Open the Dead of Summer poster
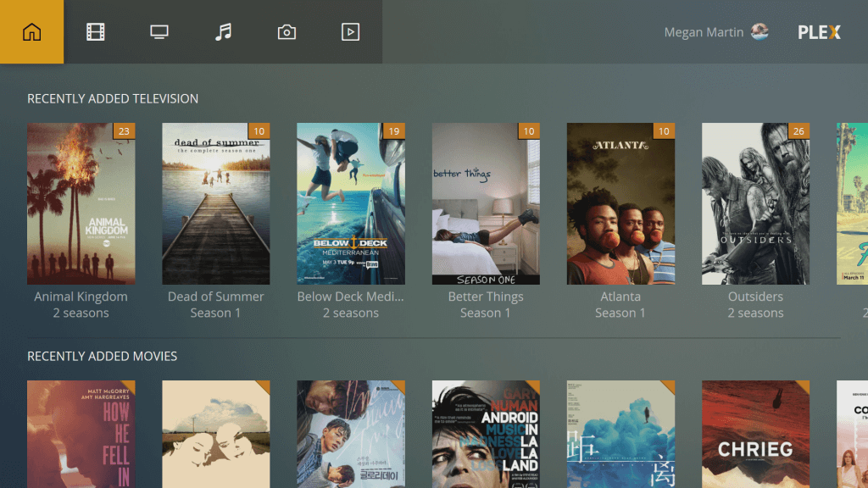This screenshot has height=488, width=868. pos(215,203)
